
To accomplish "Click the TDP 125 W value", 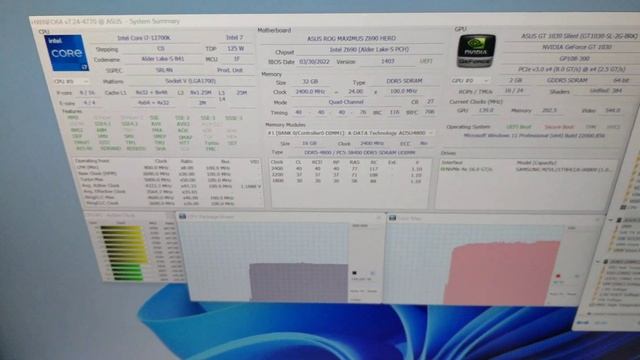I will point(236,49).
